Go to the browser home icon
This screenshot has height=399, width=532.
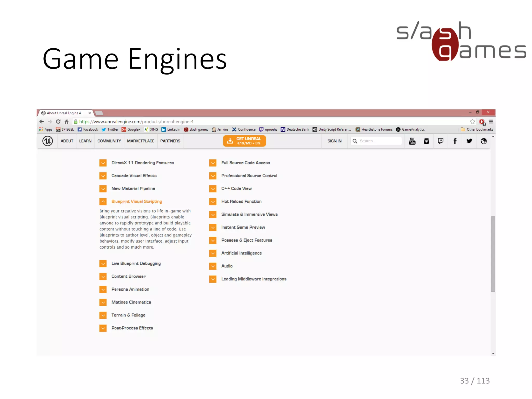tap(66, 122)
